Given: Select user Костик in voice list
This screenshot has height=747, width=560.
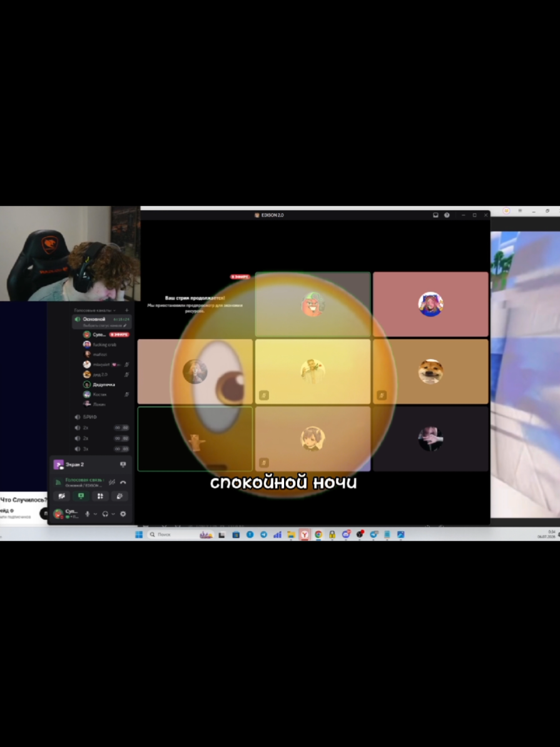Looking at the screenshot, I should tap(105, 395).
